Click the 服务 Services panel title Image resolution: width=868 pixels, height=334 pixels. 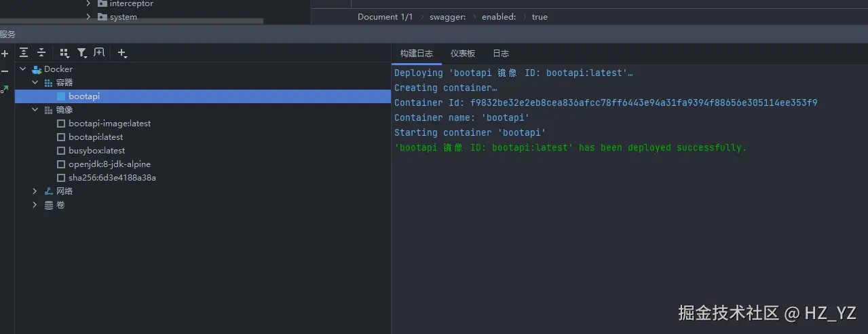(x=7, y=34)
